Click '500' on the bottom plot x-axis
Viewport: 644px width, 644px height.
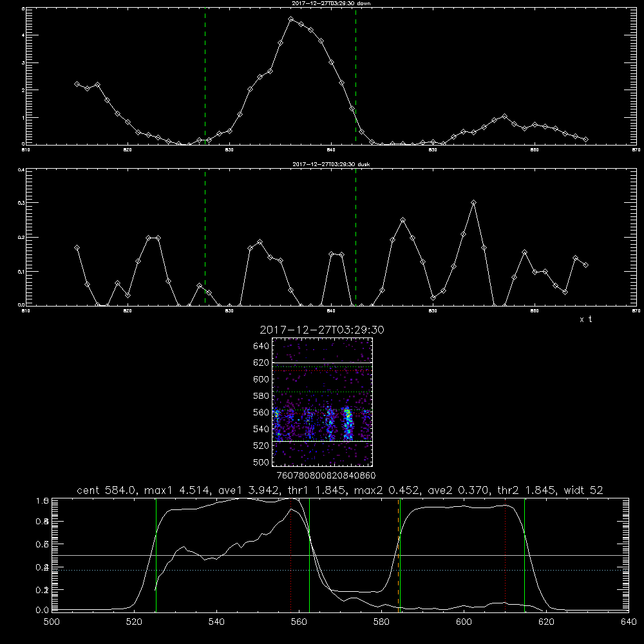pos(52,622)
